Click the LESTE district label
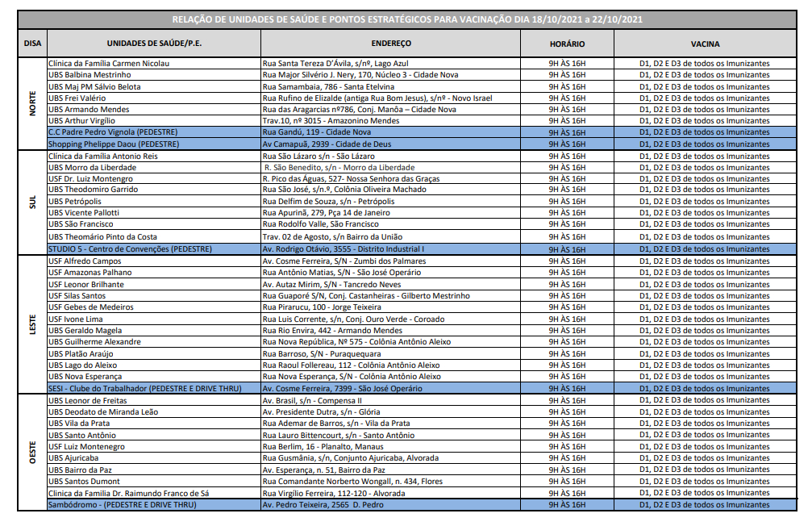Image resolution: width=812 pixels, height=526 pixels. click(32, 324)
